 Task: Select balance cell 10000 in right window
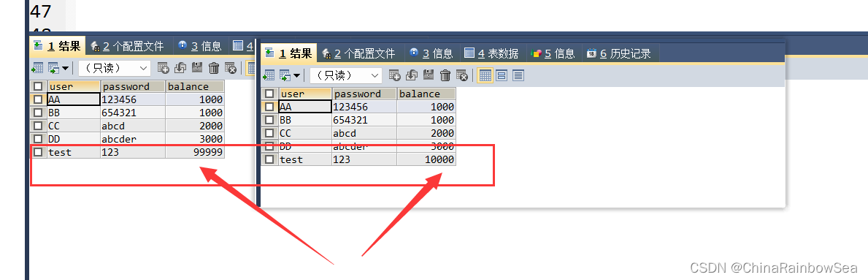(x=426, y=159)
